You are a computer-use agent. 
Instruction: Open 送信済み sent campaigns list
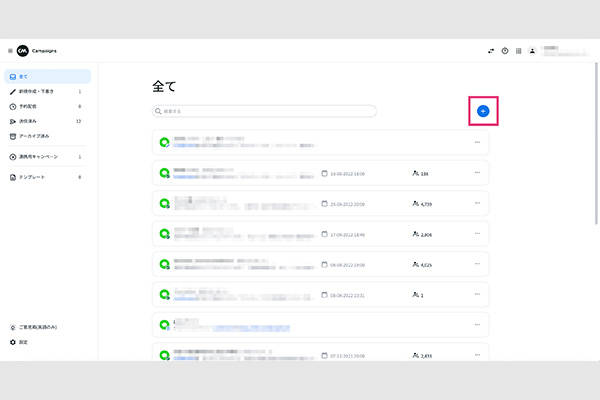30,121
